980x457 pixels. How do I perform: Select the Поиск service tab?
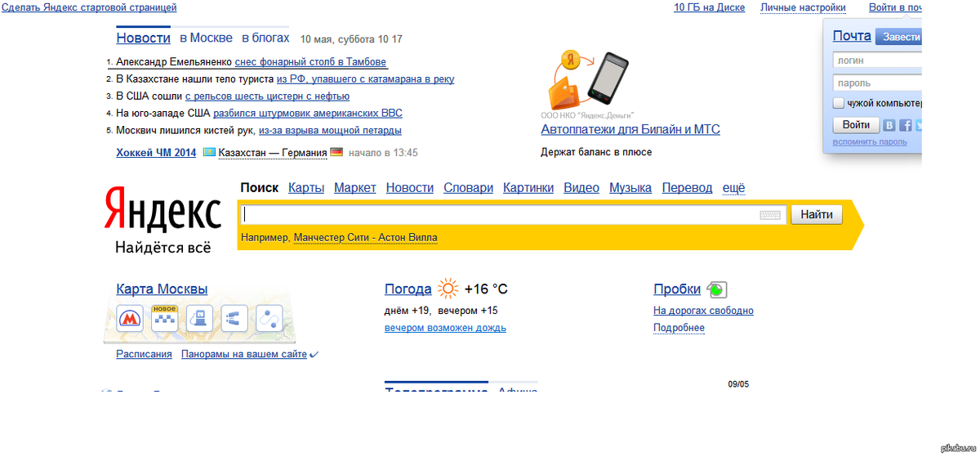click(259, 187)
